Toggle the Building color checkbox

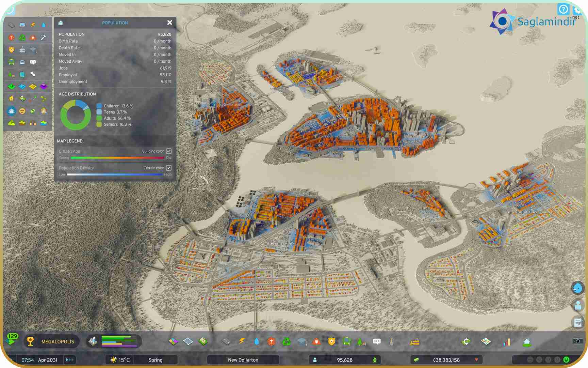tap(169, 151)
